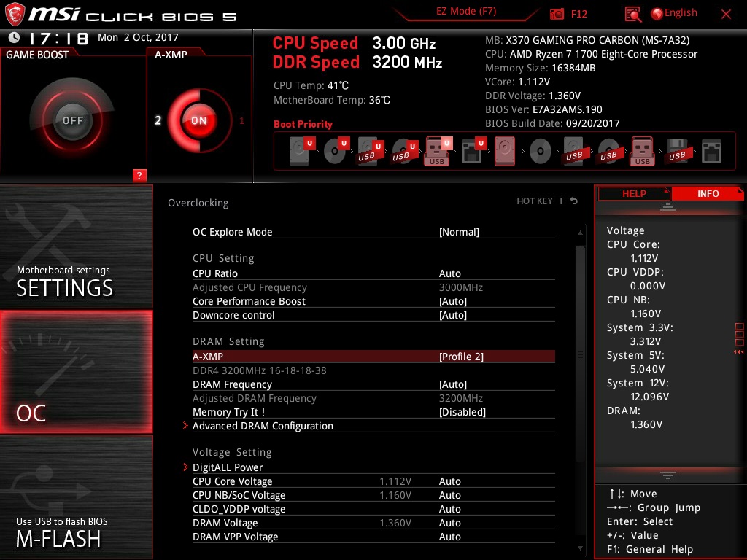Select legacy highlighted USB key boot icon
The image size is (747, 560).
click(643, 152)
